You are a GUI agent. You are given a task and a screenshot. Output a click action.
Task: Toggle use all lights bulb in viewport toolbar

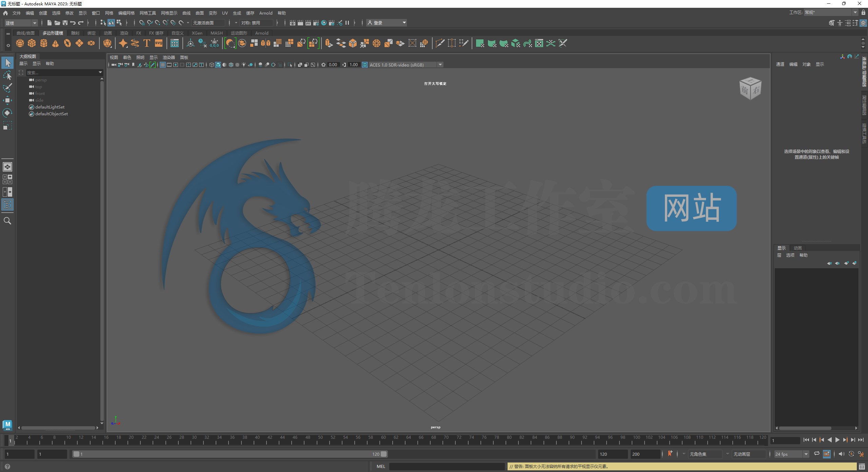[x=244, y=65]
